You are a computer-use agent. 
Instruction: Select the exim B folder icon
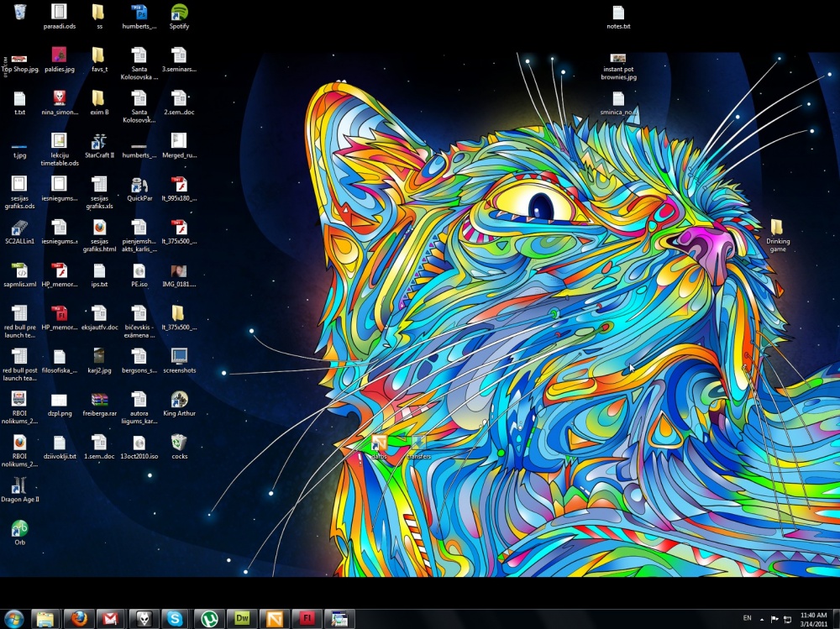(99, 98)
